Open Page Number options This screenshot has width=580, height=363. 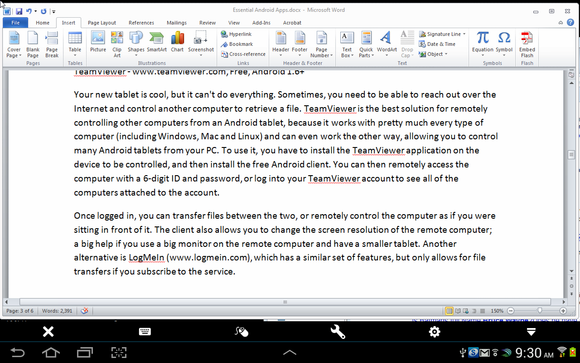tap(321, 44)
